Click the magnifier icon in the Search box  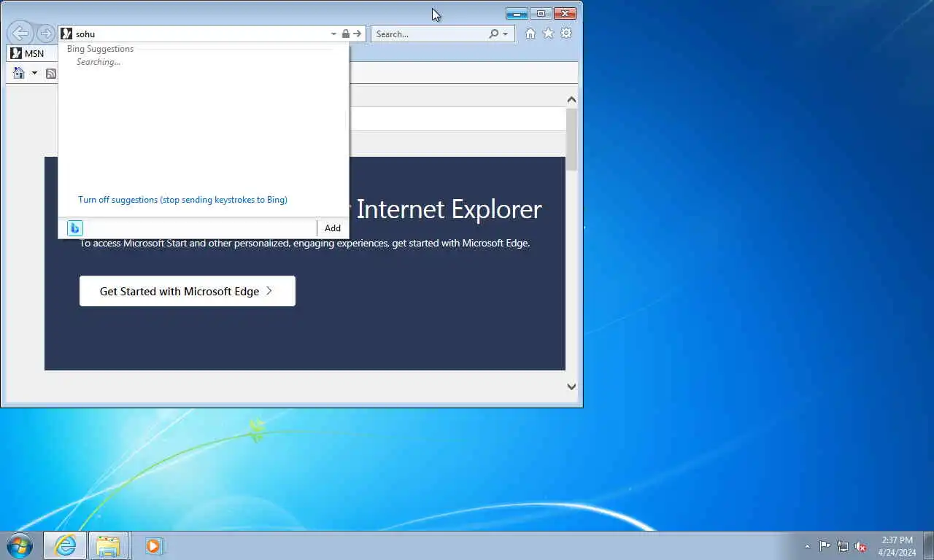[x=494, y=34]
